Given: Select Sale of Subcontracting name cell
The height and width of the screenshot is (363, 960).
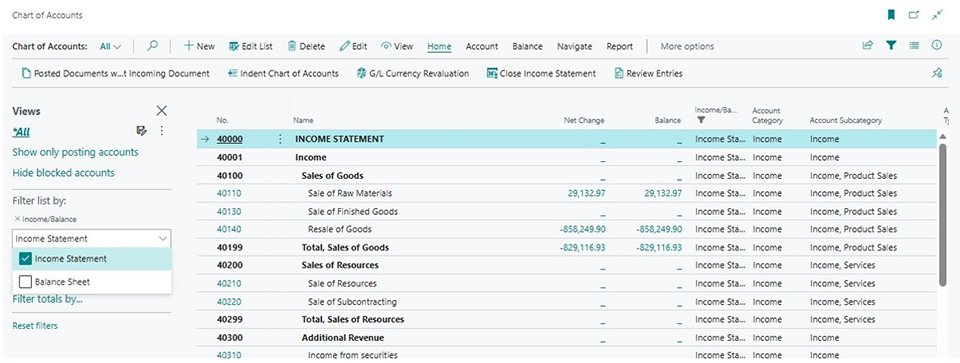Looking at the screenshot, I should [352, 302].
